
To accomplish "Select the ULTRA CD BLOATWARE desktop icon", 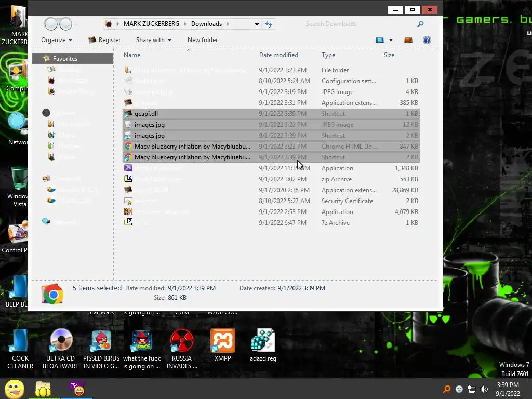I will click(61, 349).
